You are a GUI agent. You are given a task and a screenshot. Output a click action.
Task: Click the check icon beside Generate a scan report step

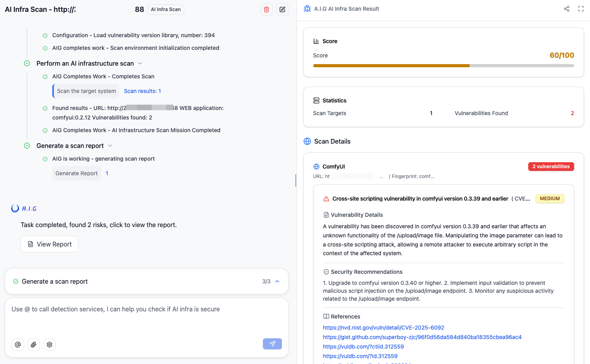tap(27, 146)
